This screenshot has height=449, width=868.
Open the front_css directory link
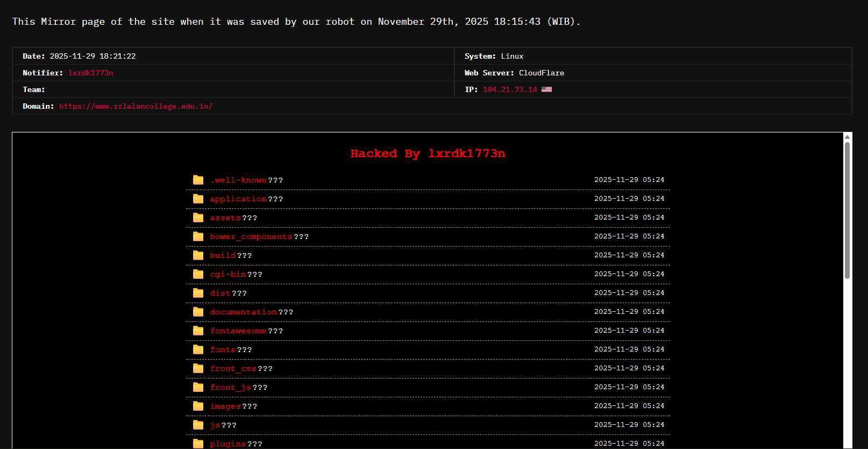click(233, 368)
